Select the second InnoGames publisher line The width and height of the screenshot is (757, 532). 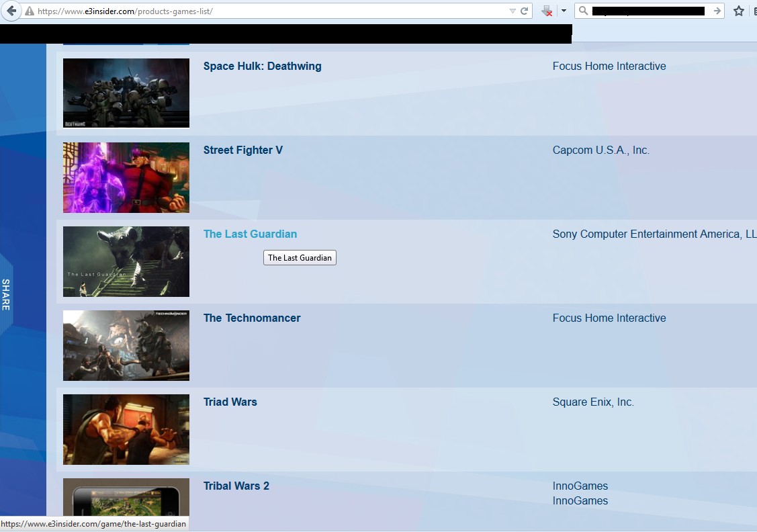tap(580, 501)
